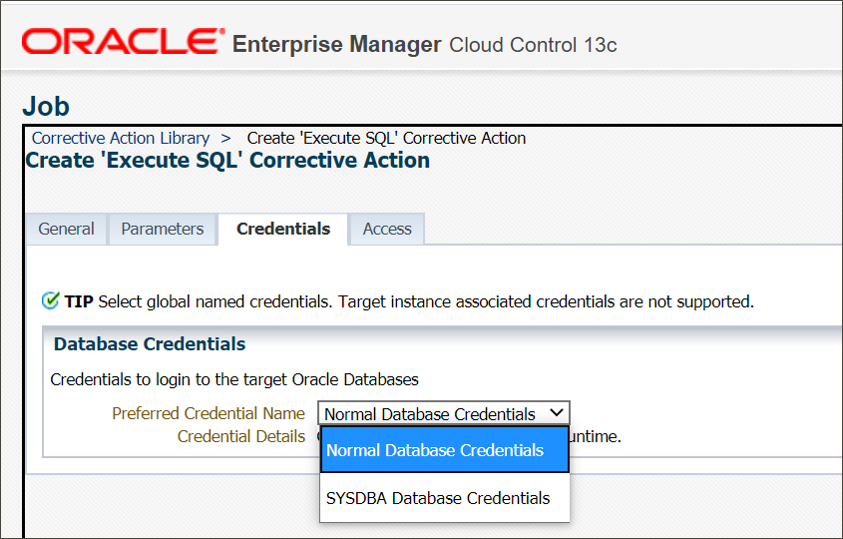Select the Credentials tab
The image size is (843, 539).
coord(283,229)
